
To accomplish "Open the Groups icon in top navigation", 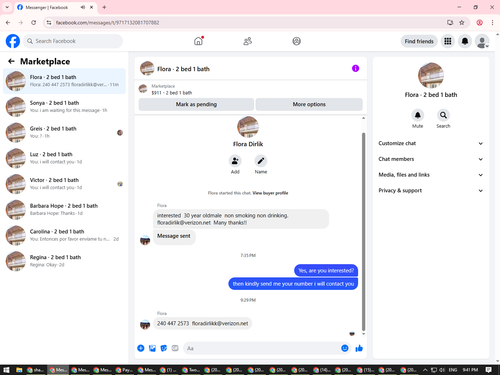I will (x=296, y=41).
